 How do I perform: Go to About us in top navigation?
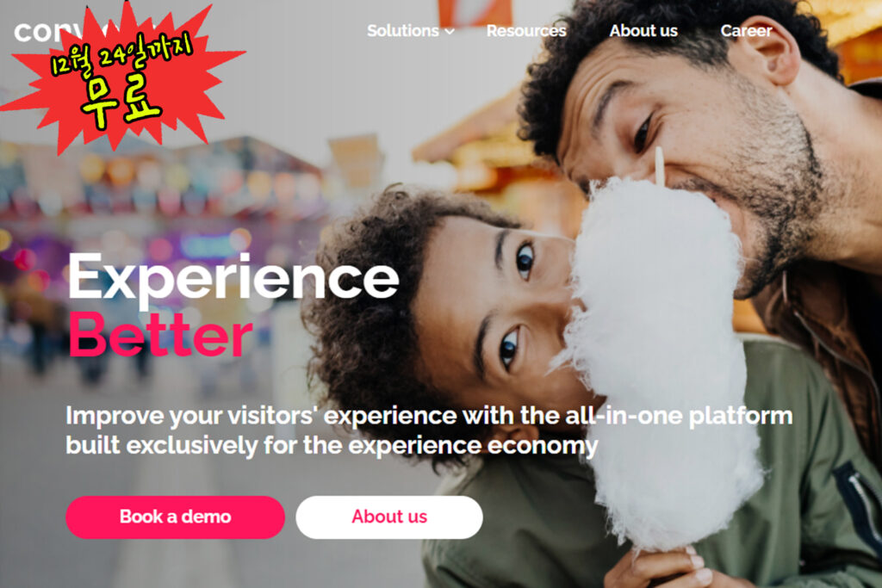(x=643, y=31)
